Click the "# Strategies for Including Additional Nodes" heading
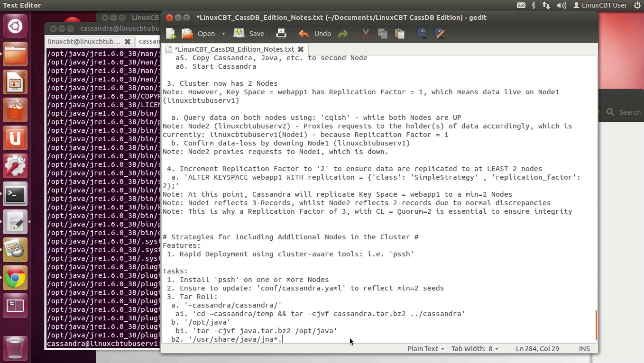644x363 pixels. 290,237
